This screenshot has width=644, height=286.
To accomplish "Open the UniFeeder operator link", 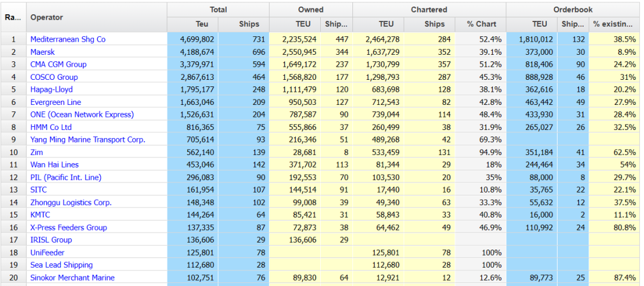I will (47, 253).
